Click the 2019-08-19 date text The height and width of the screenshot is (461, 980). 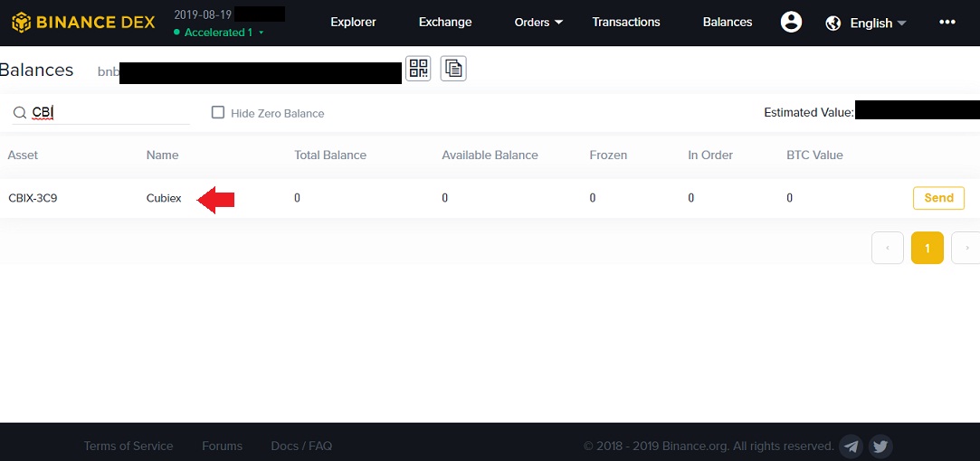coord(203,14)
